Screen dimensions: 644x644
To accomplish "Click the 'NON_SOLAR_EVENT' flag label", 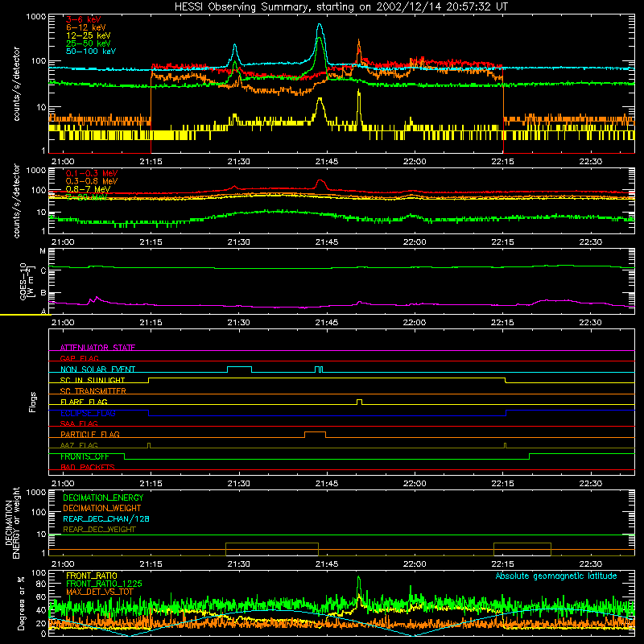I will click(x=97, y=369).
